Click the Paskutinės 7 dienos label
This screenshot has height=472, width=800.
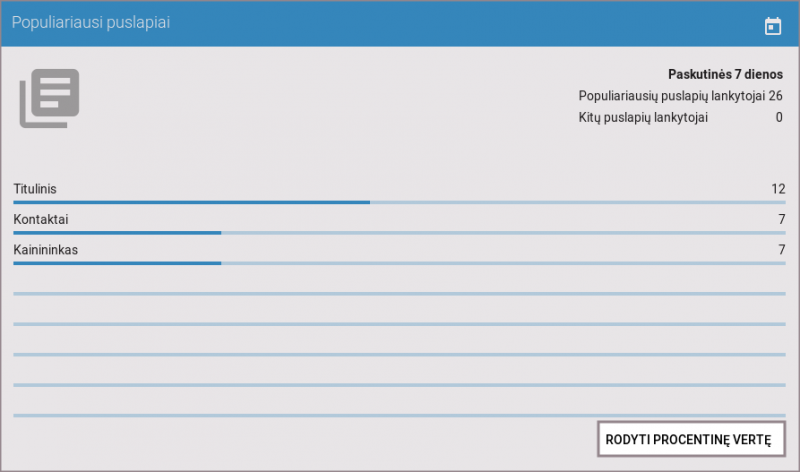coord(725,74)
